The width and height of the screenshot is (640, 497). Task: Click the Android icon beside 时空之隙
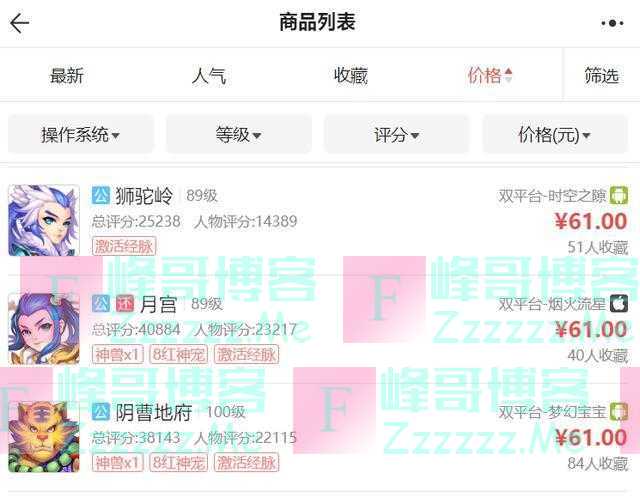pos(619,195)
